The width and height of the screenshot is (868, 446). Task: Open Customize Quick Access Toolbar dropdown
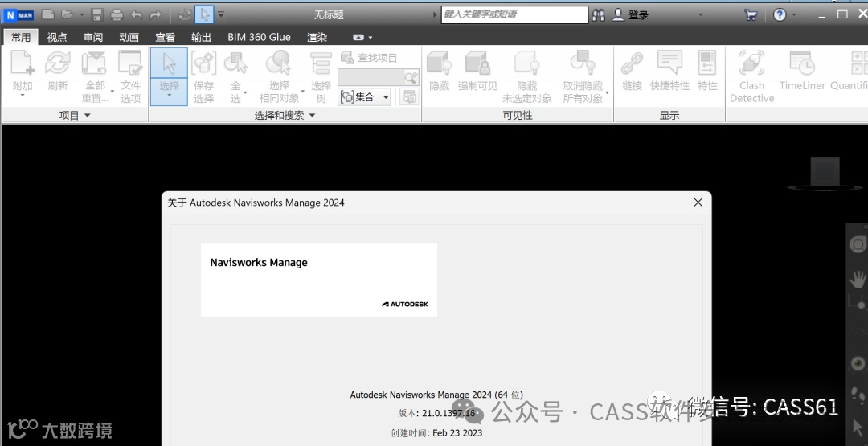pyautogui.click(x=221, y=14)
